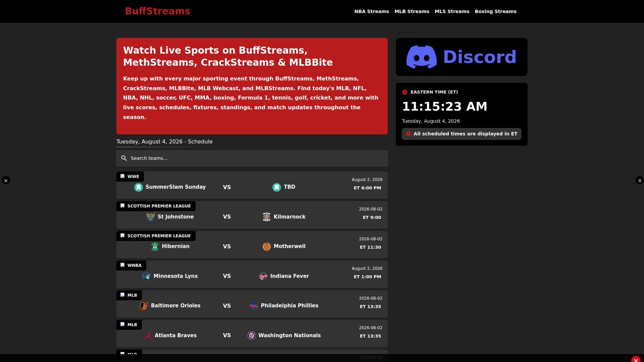Screen dimensions: 644x362
Task: Open the BuffStreams home logo
Action: pos(157,11)
